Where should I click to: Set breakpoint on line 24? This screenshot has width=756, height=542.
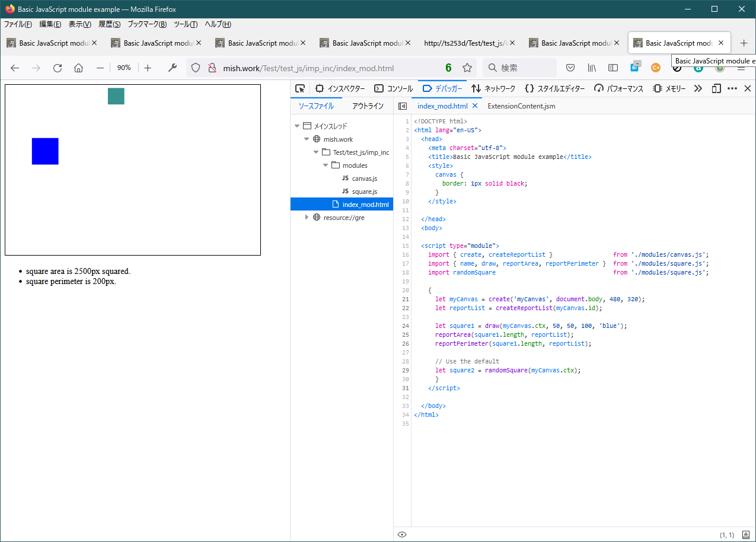point(406,326)
